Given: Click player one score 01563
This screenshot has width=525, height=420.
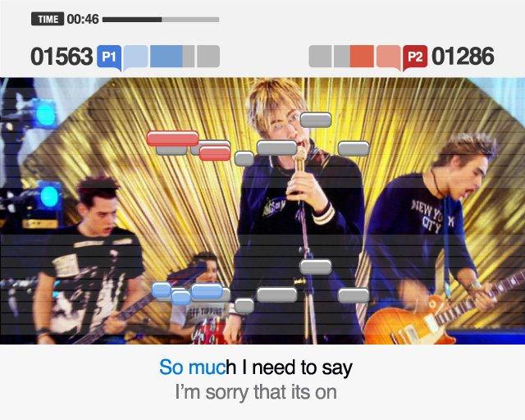Looking at the screenshot, I should pos(62,57).
